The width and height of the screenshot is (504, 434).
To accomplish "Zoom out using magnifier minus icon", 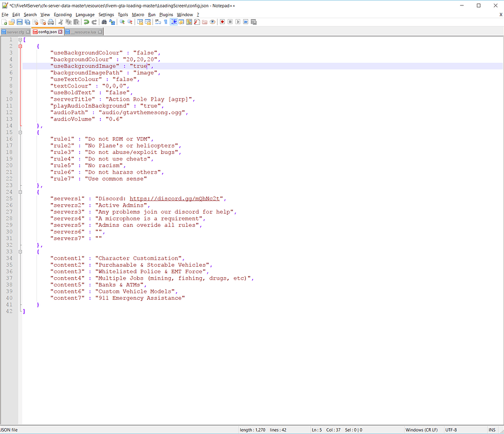I will pyautogui.click(x=130, y=22).
